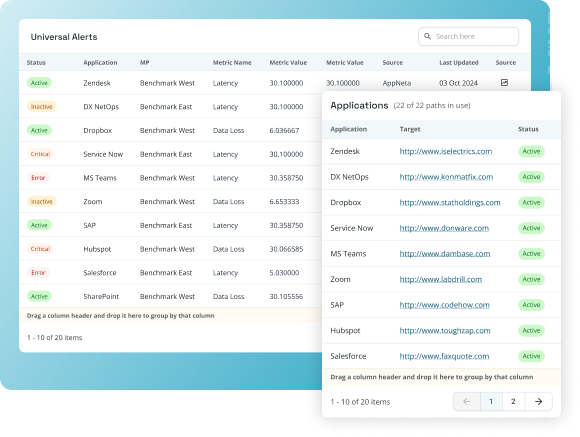Click Active status for Salesforce in Applications
Image resolution: width=580 pixels, height=437 pixels.
531,356
